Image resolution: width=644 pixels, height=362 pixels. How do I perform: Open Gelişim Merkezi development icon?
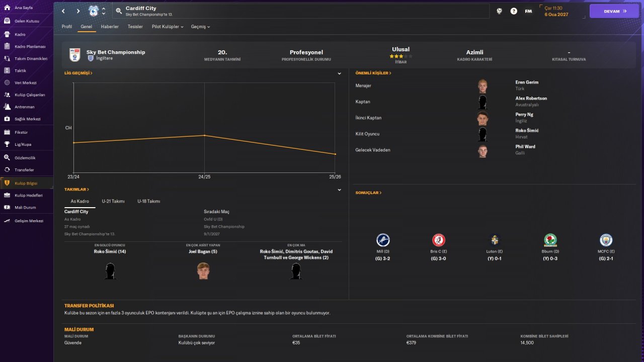click(7, 221)
